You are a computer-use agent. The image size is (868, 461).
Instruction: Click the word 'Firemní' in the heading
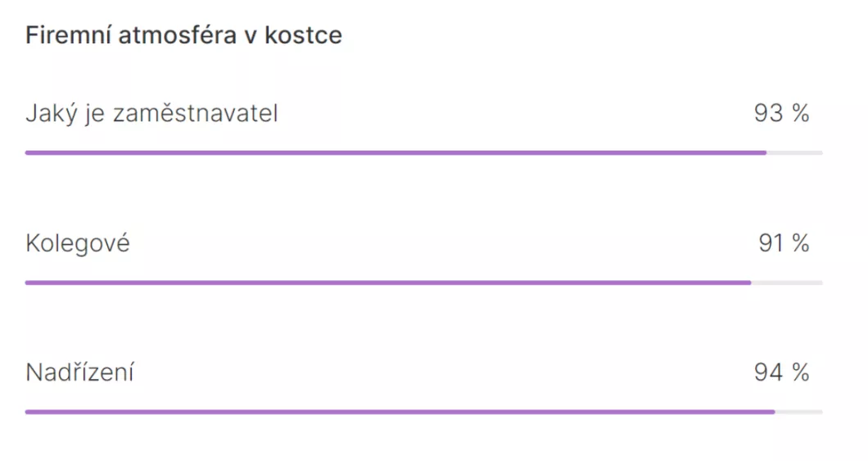click(x=68, y=35)
